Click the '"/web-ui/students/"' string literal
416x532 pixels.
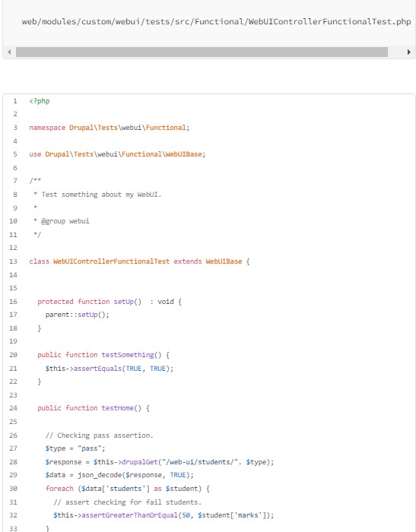200,462
